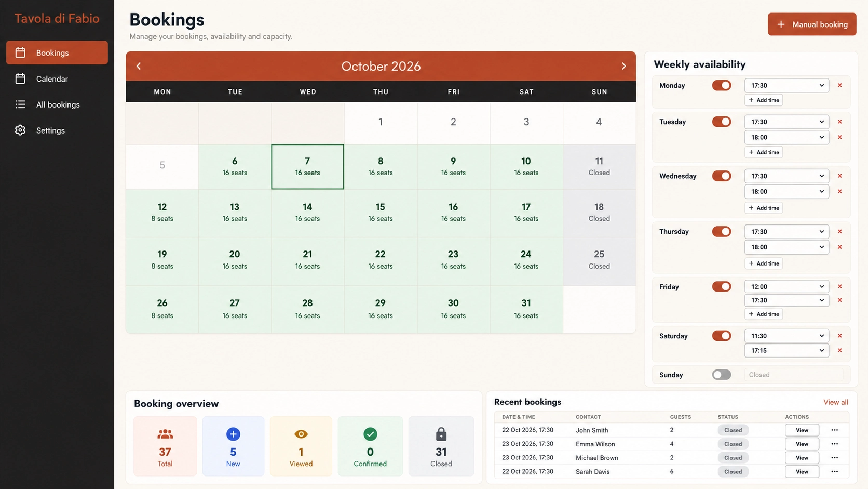
Task: Open Thursday 17:30 time dropdown
Action: pyautogui.click(x=786, y=231)
